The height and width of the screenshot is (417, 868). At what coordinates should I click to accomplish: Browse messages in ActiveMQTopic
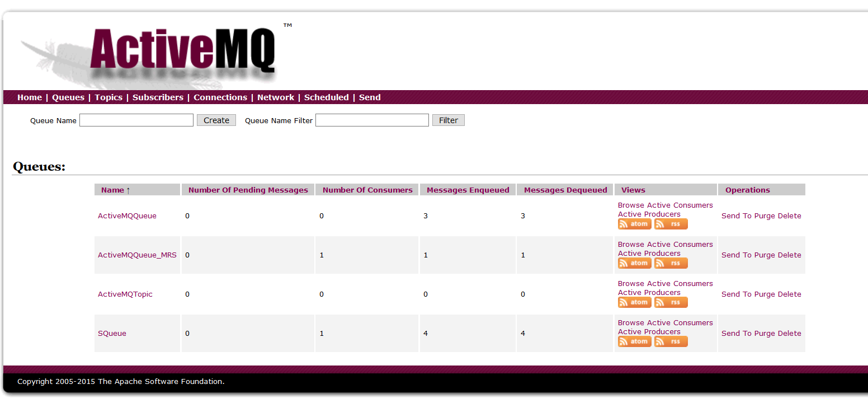(631, 284)
